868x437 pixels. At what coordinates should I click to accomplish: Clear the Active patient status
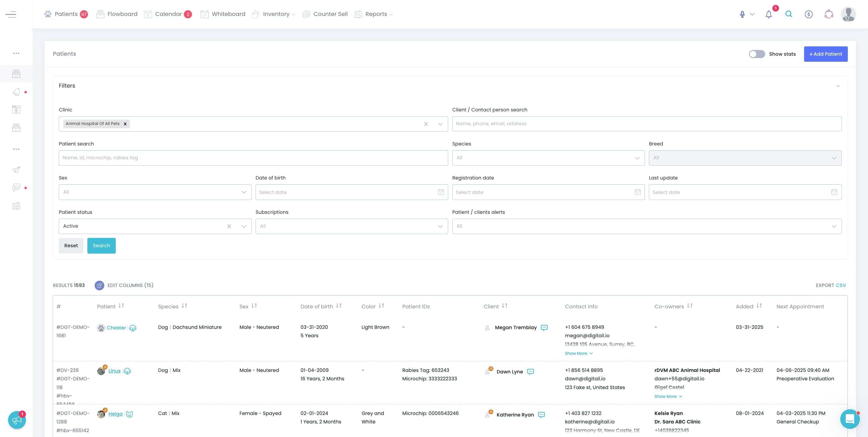[229, 226]
